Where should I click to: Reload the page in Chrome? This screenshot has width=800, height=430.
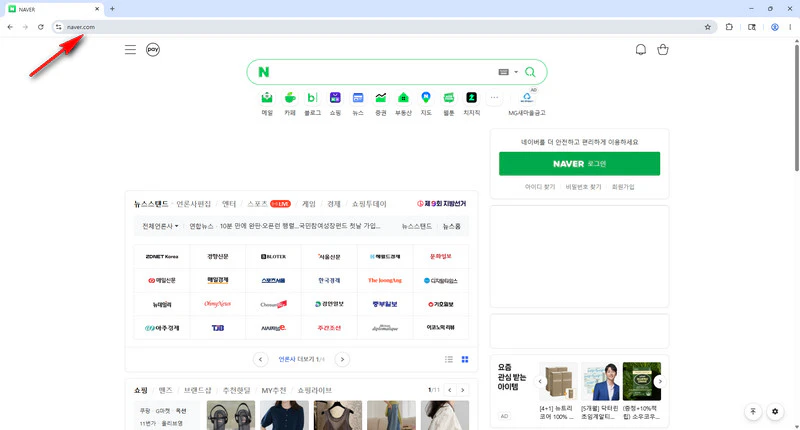41,27
